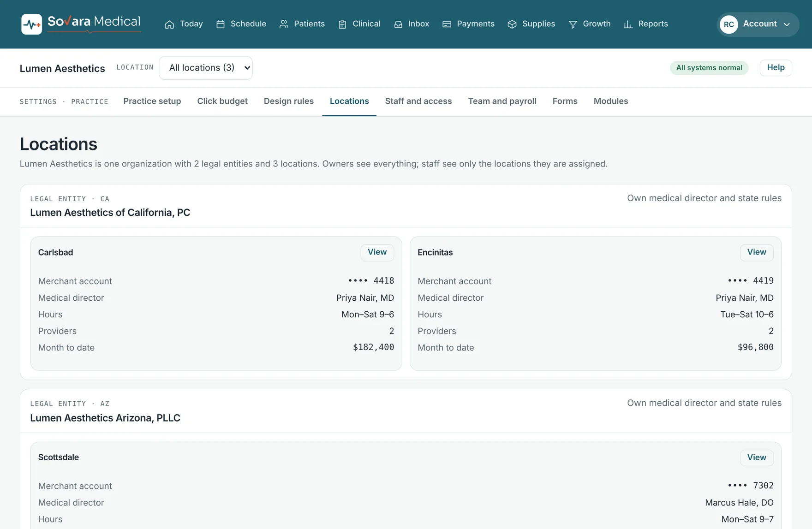Click Scottsdale hours Mon–Sat 9–7

click(x=747, y=519)
